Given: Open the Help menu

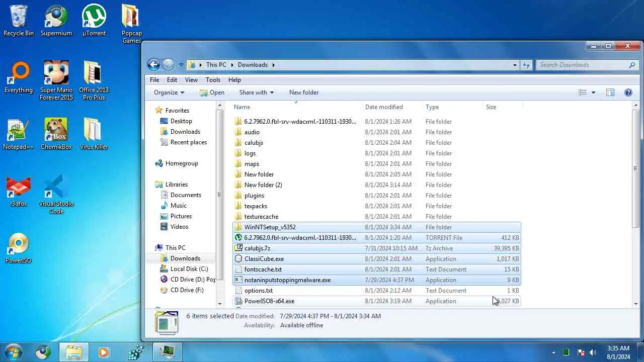Looking at the screenshot, I should (234, 80).
